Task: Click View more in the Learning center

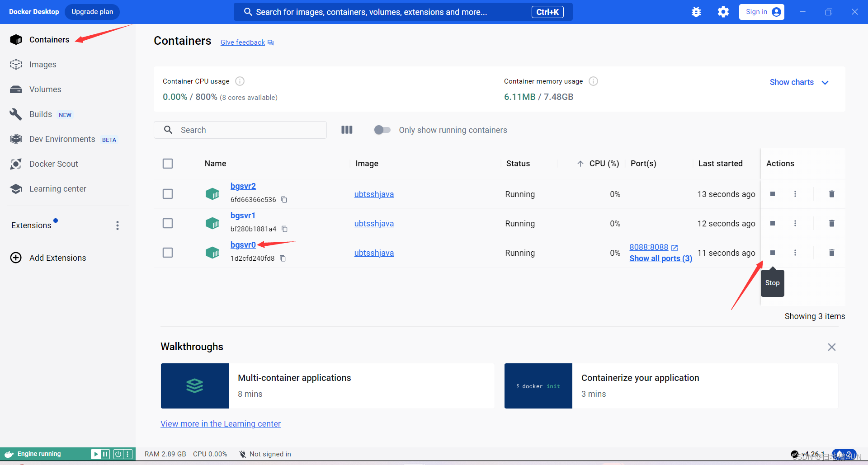Action: click(221, 424)
